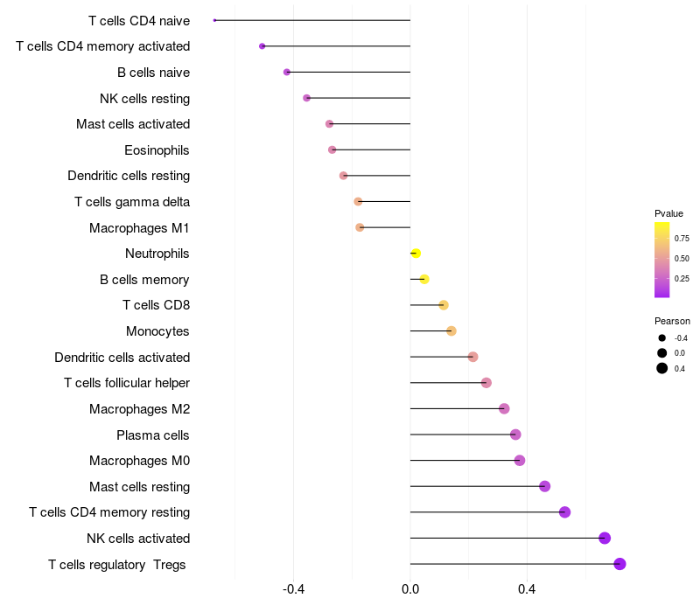Viewport: 700px width, 612px height.
Task: Click the Pearson 0.4 legend circle
Action: (661, 368)
